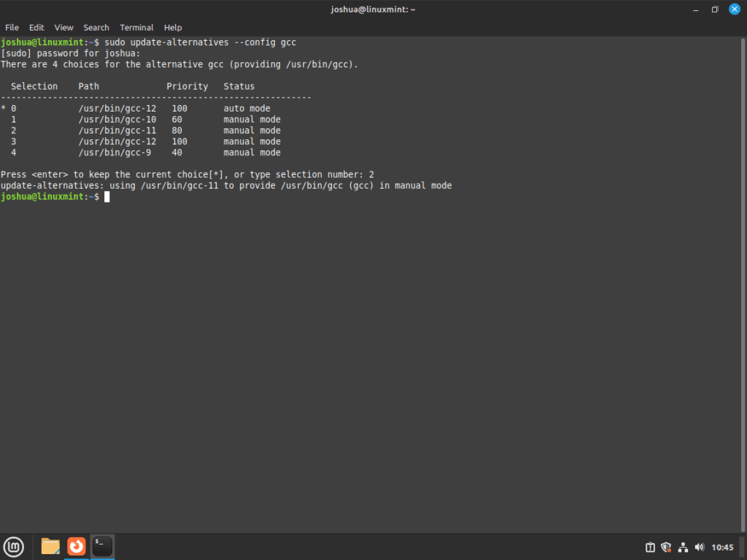Image resolution: width=747 pixels, height=560 pixels.
Task: Click priority value 40
Action: tap(177, 152)
